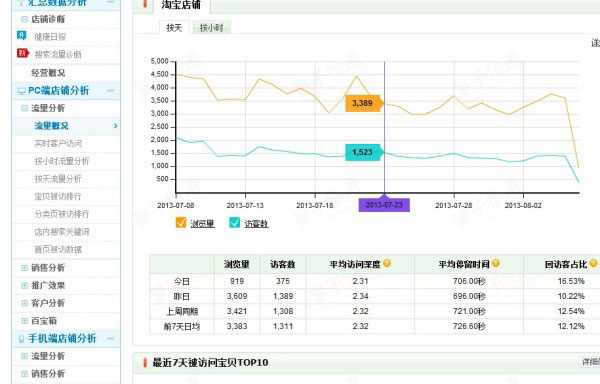Image resolution: width=600 pixels, height=384 pixels.
Task: Click the 今日 row label
Action: pyautogui.click(x=182, y=281)
